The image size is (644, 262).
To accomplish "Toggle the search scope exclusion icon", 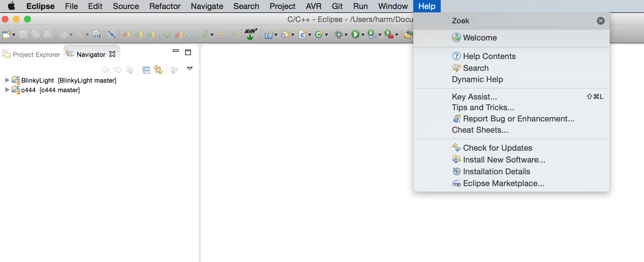I will pyautogui.click(x=112, y=34).
